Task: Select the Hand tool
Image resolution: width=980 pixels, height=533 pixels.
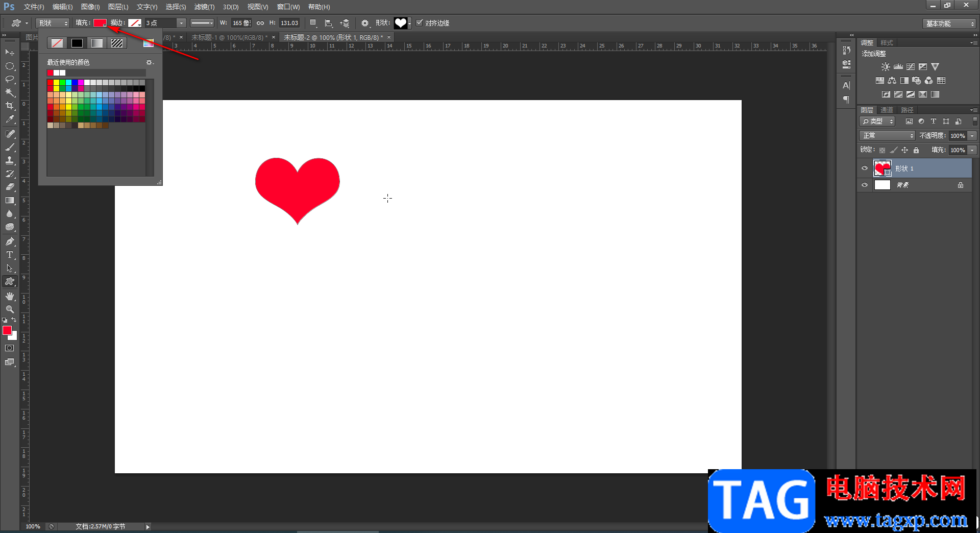Action: click(x=10, y=296)
